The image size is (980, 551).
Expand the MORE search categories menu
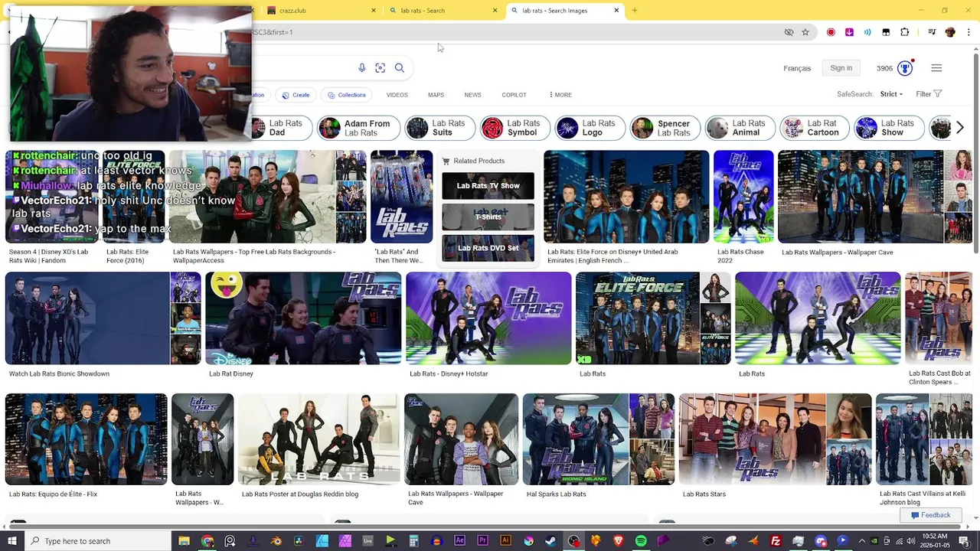560,95
